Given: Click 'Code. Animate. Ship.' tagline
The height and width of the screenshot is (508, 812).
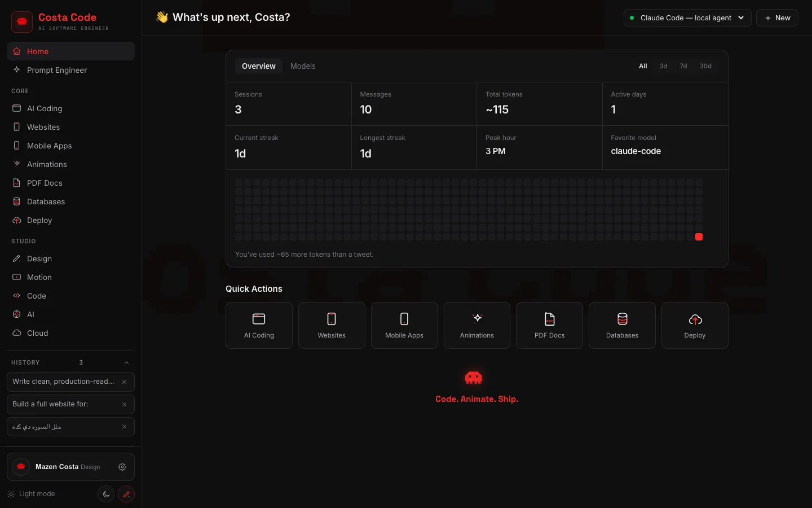Looking at the screenshot, I should click(x=476, y=399).
